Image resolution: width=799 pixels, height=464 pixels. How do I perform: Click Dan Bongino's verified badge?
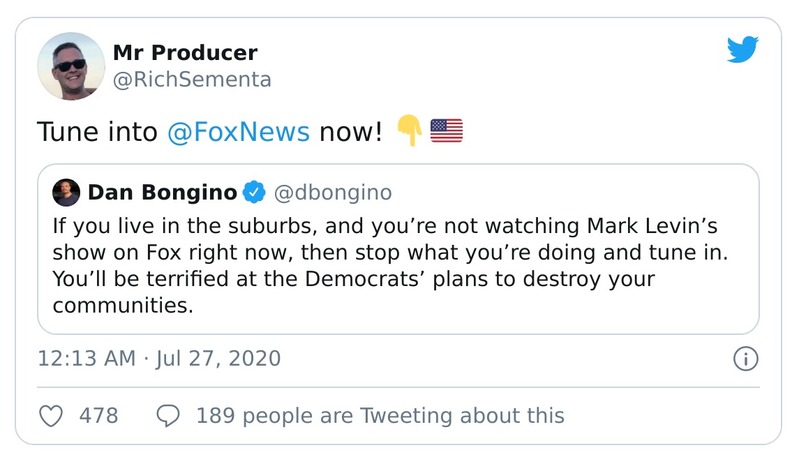255,191
